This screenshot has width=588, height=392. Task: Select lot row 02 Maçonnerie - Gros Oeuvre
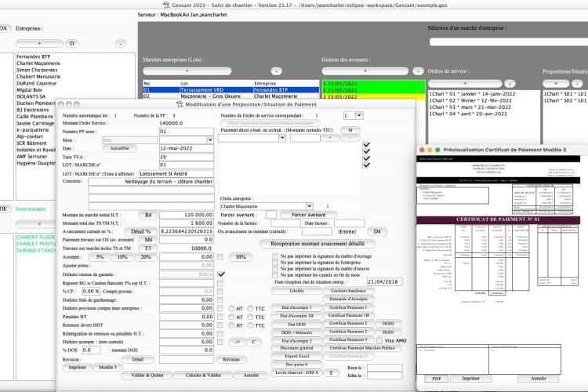(231, 96)
